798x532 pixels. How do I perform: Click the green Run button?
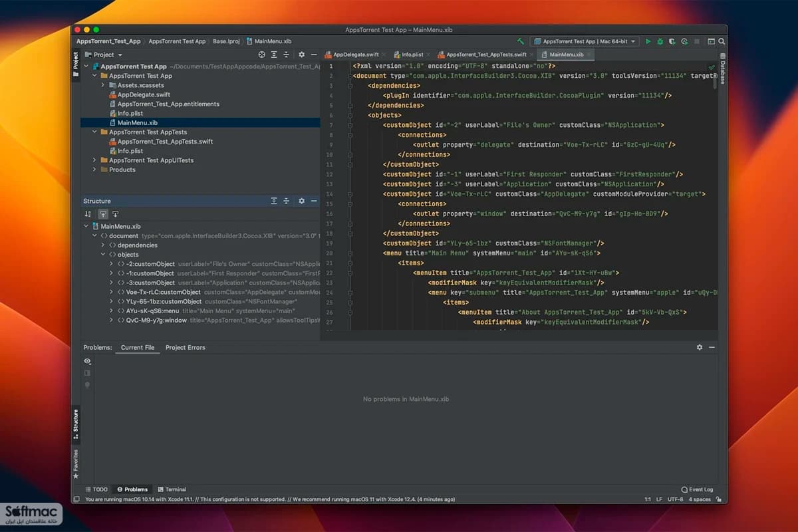(x=648, y=41)
